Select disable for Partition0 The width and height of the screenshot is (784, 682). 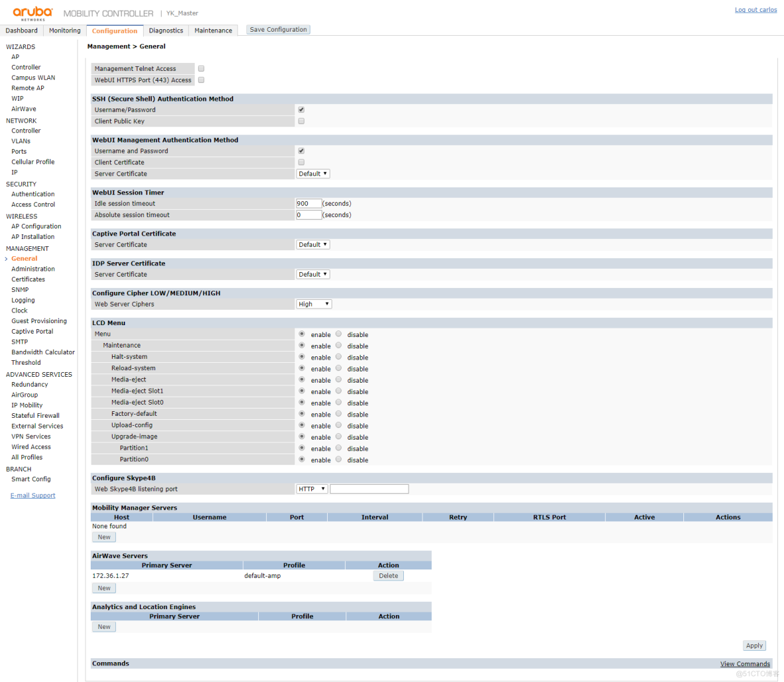click(x=338, y=459)
